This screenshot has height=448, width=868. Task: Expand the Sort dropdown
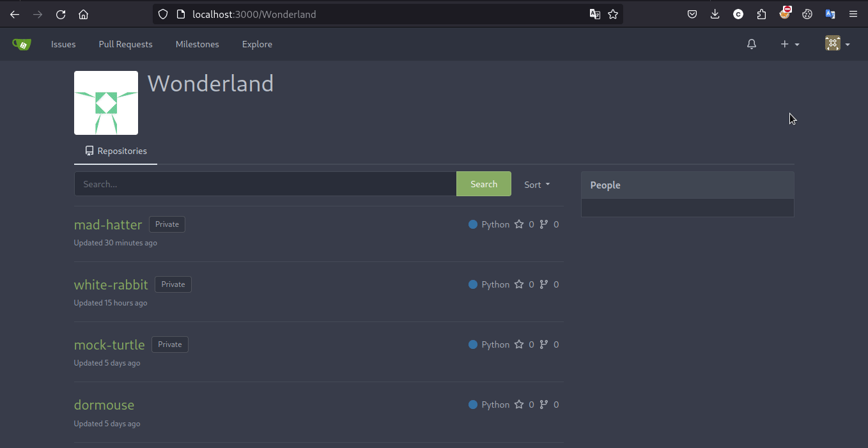537,184
